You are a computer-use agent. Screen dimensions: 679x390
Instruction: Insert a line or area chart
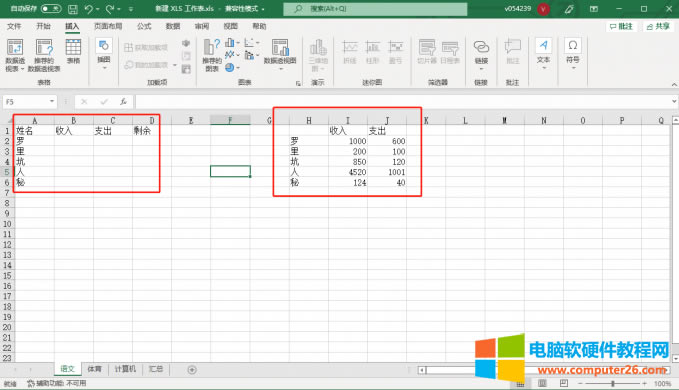(x=230, y=55)
